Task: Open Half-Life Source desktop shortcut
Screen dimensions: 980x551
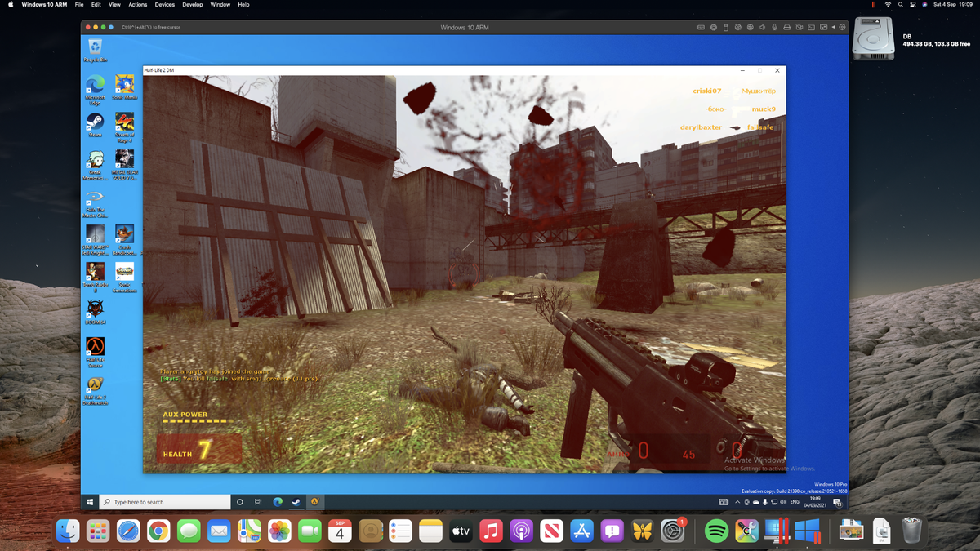Action: coord(95,353)
